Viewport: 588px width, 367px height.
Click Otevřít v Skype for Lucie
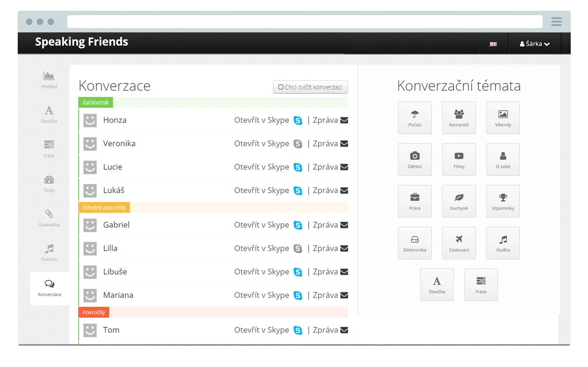[x=261, y=167]
